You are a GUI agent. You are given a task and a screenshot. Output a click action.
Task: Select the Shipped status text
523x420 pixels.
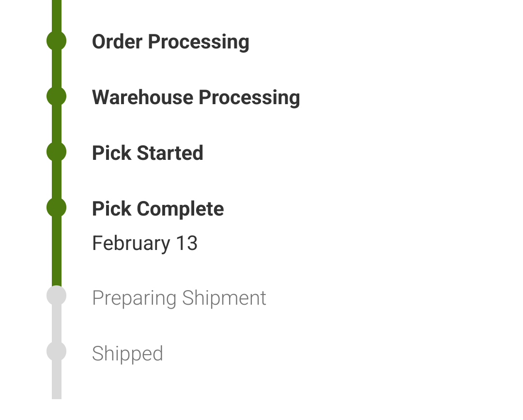127,354
